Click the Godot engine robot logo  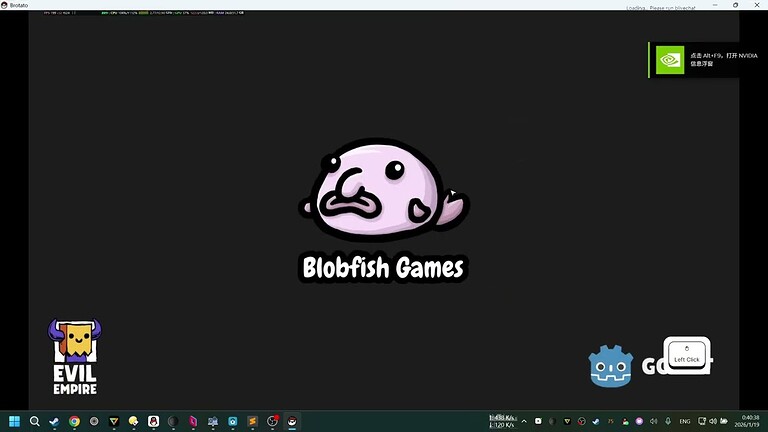(x=609, y=366)
